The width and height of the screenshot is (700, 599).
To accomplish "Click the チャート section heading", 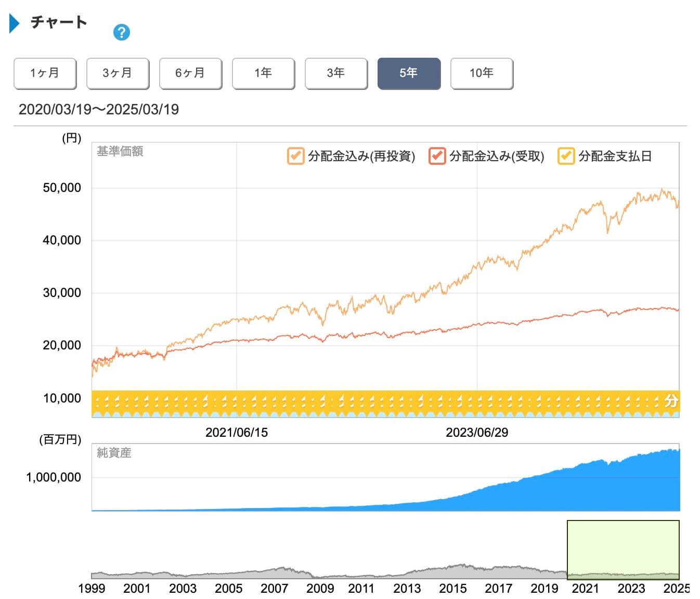I will (59, 22).
